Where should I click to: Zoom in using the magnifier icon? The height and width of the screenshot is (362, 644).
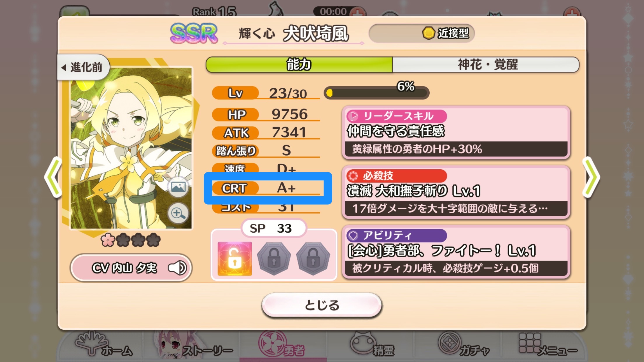pyautogui.click(x=178, y=213)
